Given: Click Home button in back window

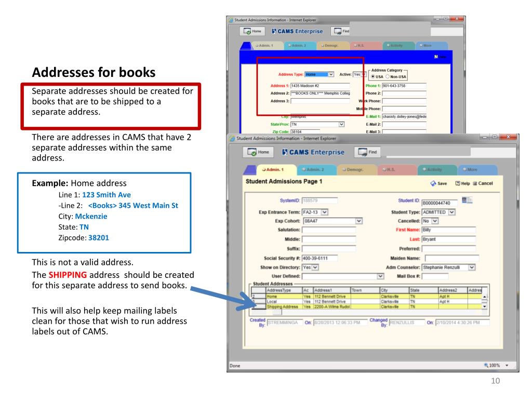Looking at the screenshot, I should (x=252, y=31).
